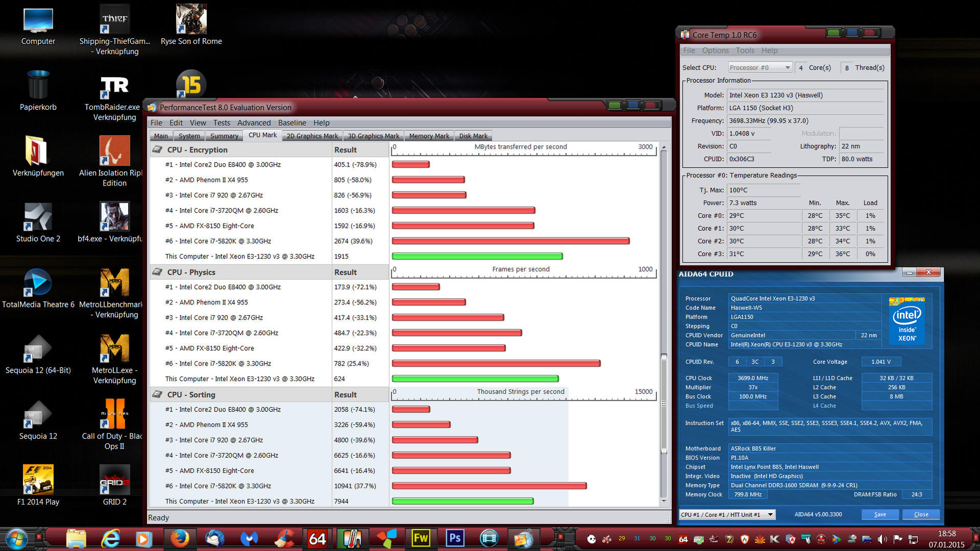980x551 pixels.
Task: Click the Intel Xeon E3 1230 v3 model field
Action: pyautogui.click(x=805, y=95)
